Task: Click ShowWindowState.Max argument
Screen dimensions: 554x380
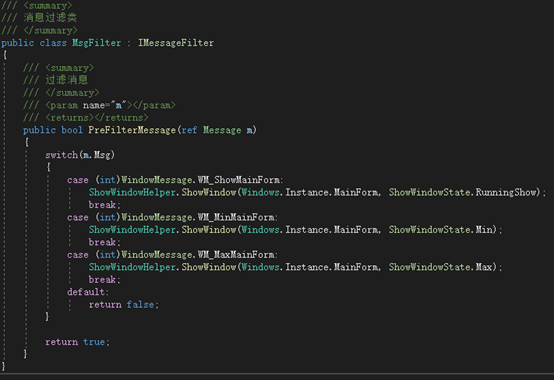Action: (x=440, y=267)
